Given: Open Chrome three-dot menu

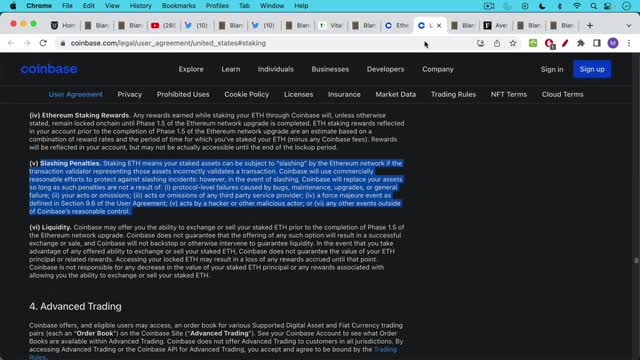Looking at the screenshot, I should pyautogui.click(x=629, y=43).
